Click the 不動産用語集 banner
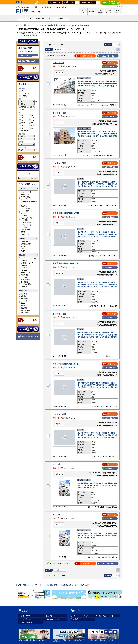Viewport: 138px width, 644px height. pyautogui.click(x=104, y=634)
